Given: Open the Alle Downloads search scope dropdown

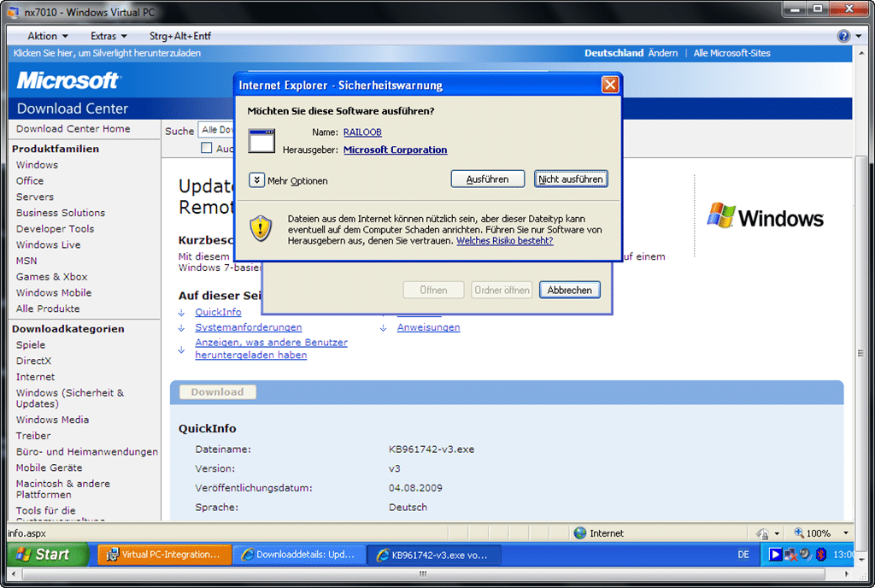Looking at the screenshot, I should [x=215, y=130].
